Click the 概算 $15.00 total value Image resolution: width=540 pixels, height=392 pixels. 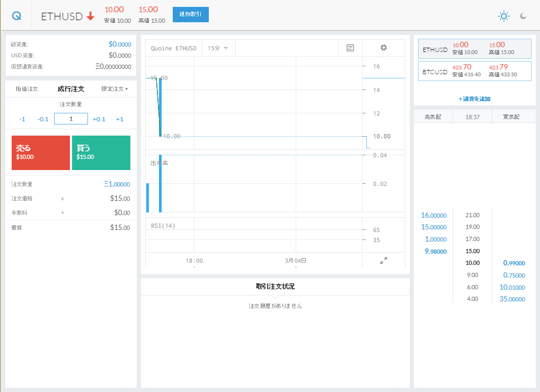(x=120, y=227)
